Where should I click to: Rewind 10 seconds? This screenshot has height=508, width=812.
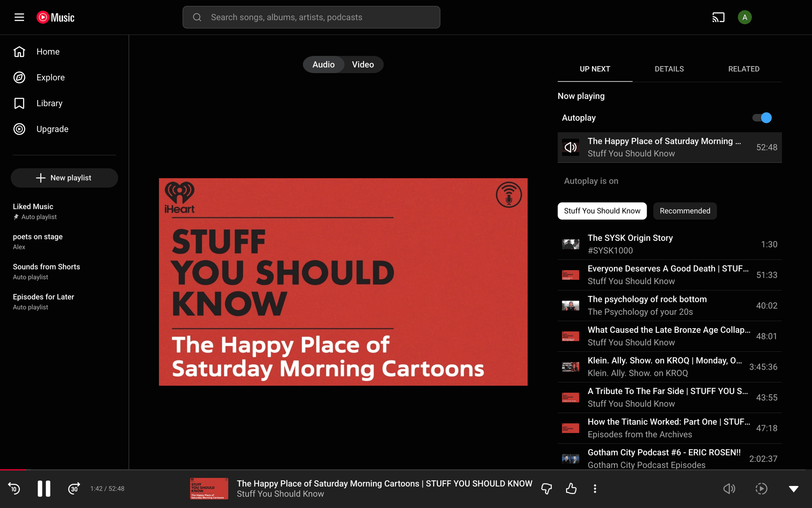(x=14, y=489)
